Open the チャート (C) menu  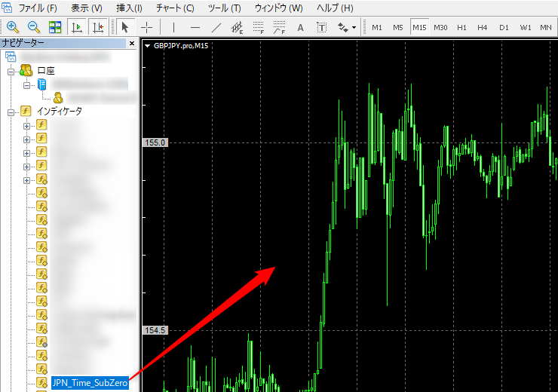(x=175, y=8)
